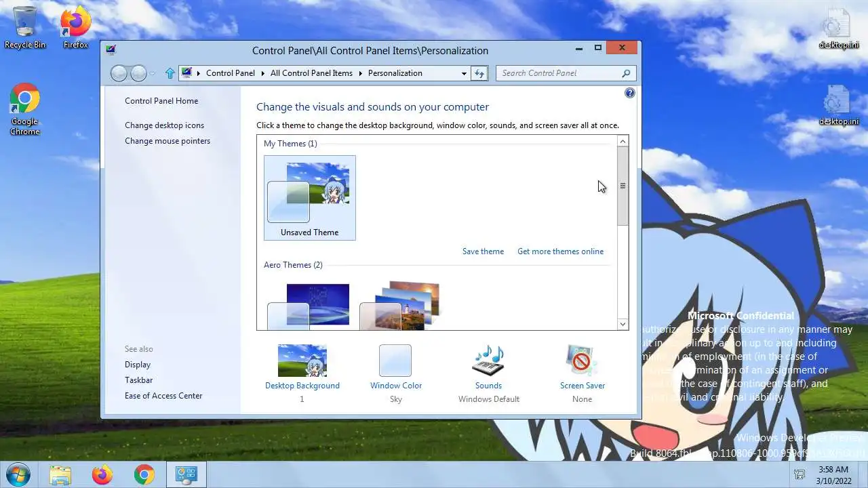868x488 pixels.
Task: Open Chrome from the taskbar
Action: pyautogui.click(x=144, y=475)
